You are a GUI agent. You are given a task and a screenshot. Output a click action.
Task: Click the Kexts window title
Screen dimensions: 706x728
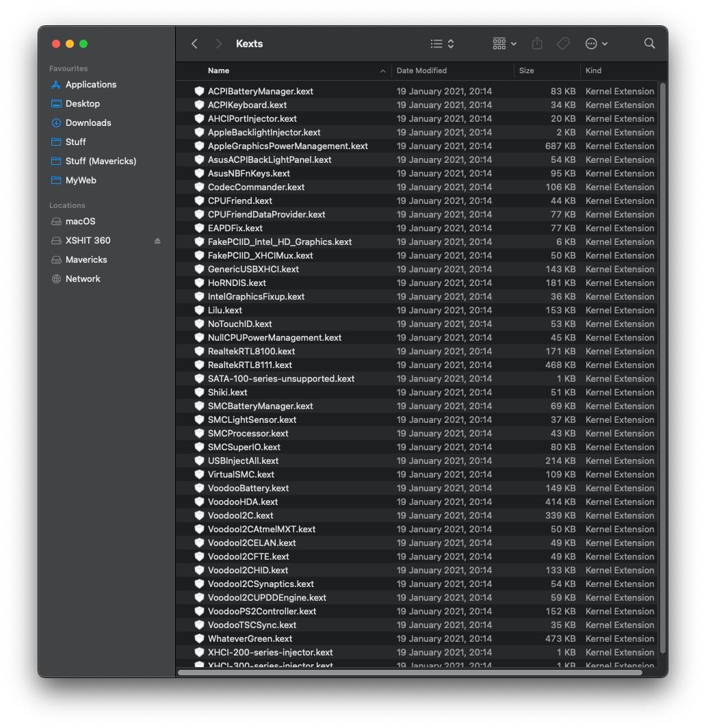249,44
